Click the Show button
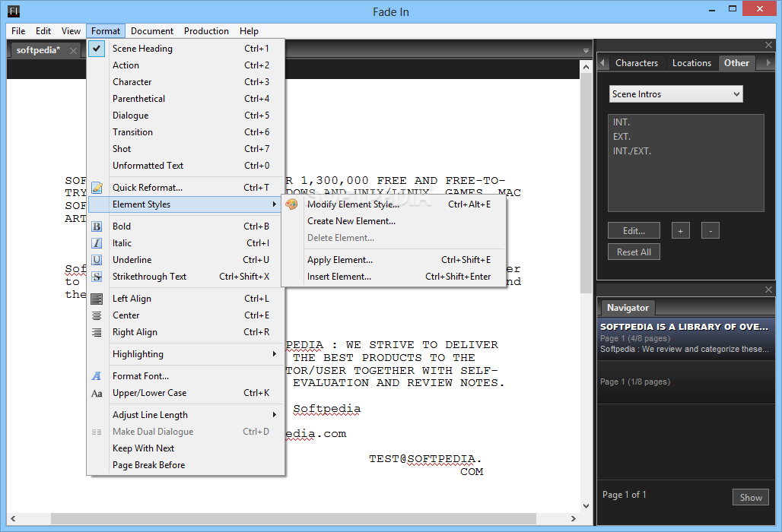 pos(751,497)
